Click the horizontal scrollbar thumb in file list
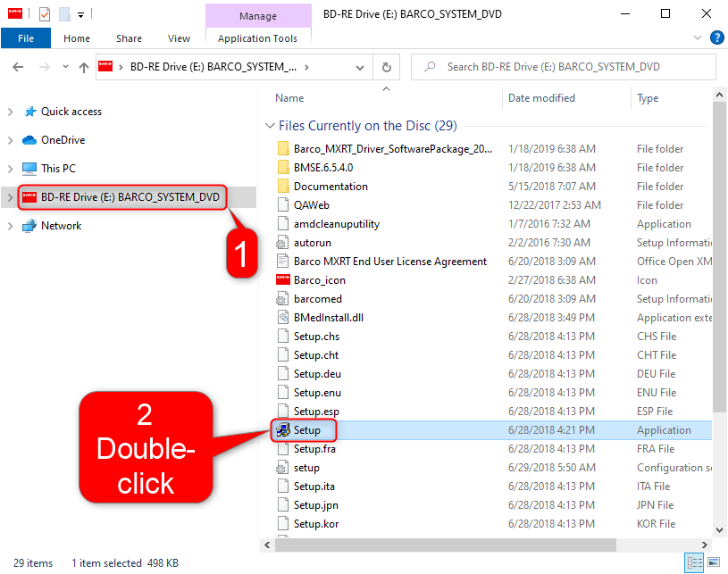The width and height of the screenshot is (728, 574). tap(446, 545)
